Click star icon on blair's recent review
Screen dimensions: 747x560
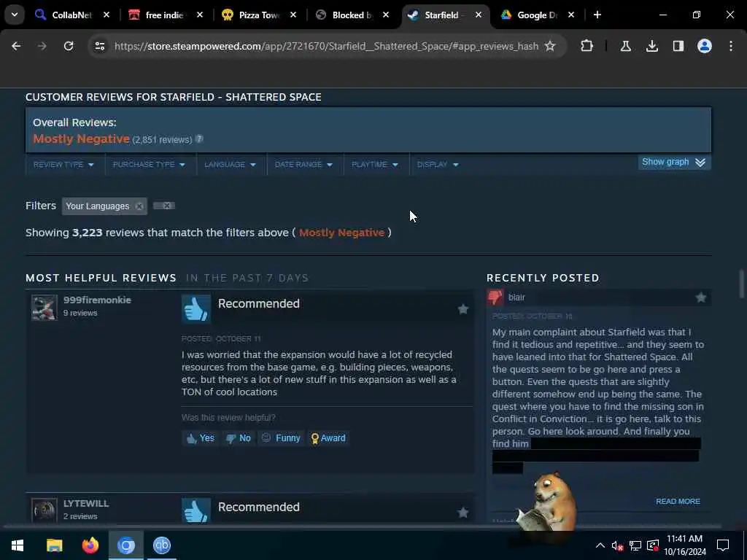coord(701,297)
